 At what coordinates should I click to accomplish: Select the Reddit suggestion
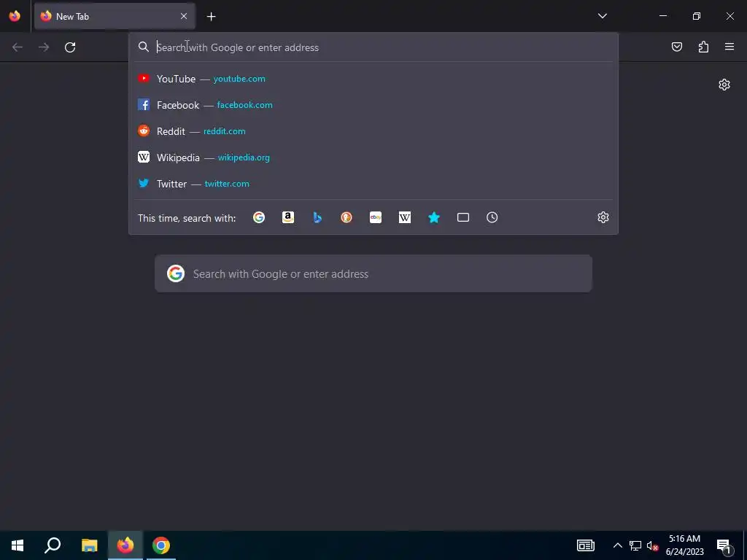click(373, 131)
